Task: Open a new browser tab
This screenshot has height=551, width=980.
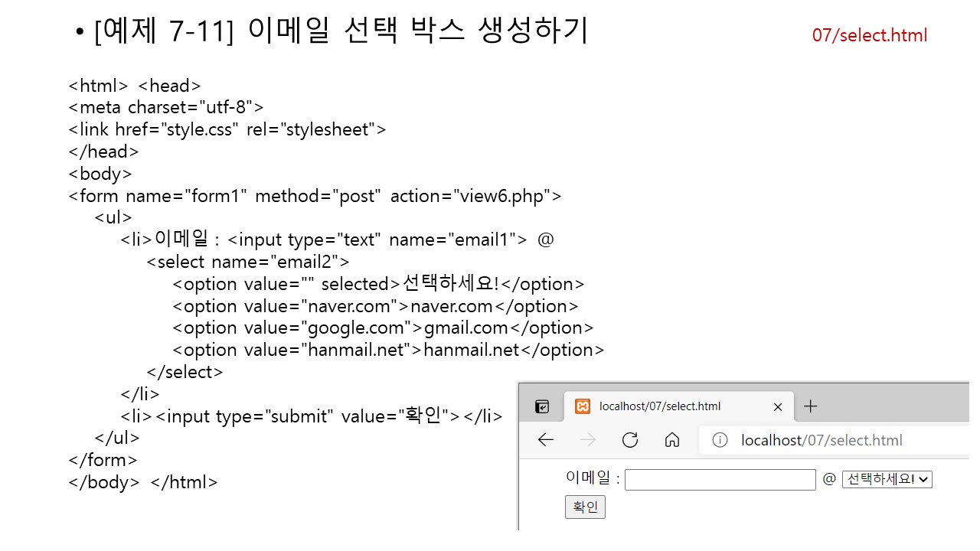Action: [x=811, y=406]
